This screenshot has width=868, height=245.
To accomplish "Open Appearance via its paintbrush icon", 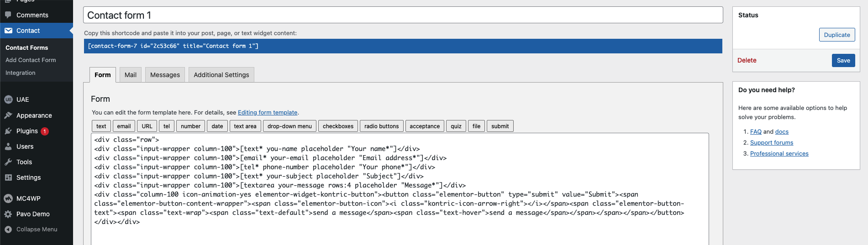I will tap(8, 115).
